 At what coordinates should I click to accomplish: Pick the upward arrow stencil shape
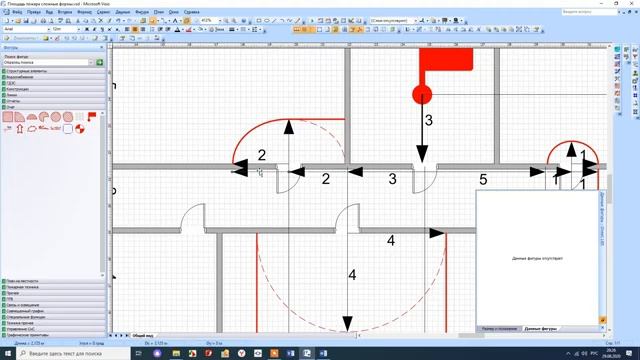(20, 129)
